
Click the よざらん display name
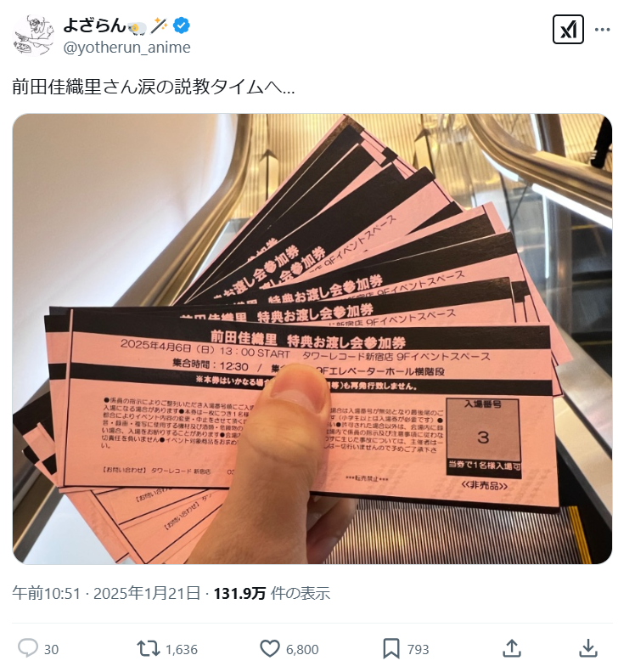[94, 25]
